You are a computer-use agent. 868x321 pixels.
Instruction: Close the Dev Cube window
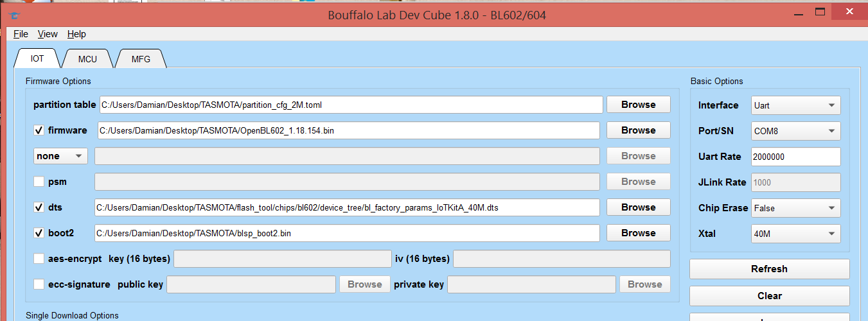pyautogui.click(x=849, y=12)
